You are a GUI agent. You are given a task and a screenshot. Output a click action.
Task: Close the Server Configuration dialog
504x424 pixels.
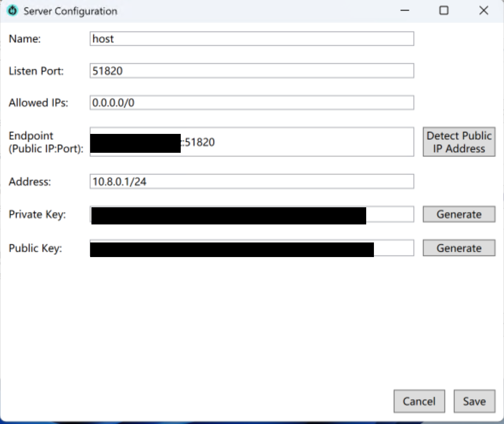point(484,11)
